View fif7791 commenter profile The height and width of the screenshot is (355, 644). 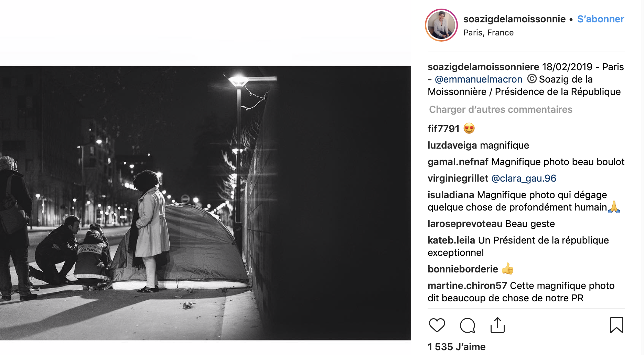[x=443, y=129]
